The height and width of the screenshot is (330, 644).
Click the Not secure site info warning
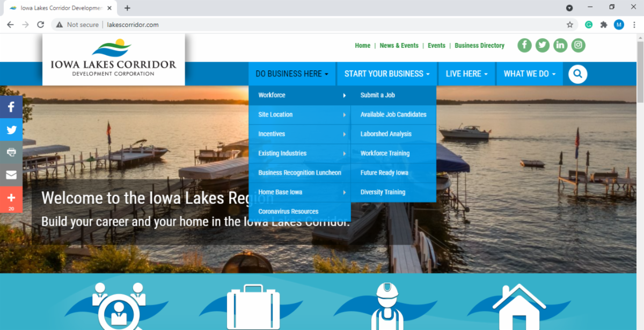78,25
